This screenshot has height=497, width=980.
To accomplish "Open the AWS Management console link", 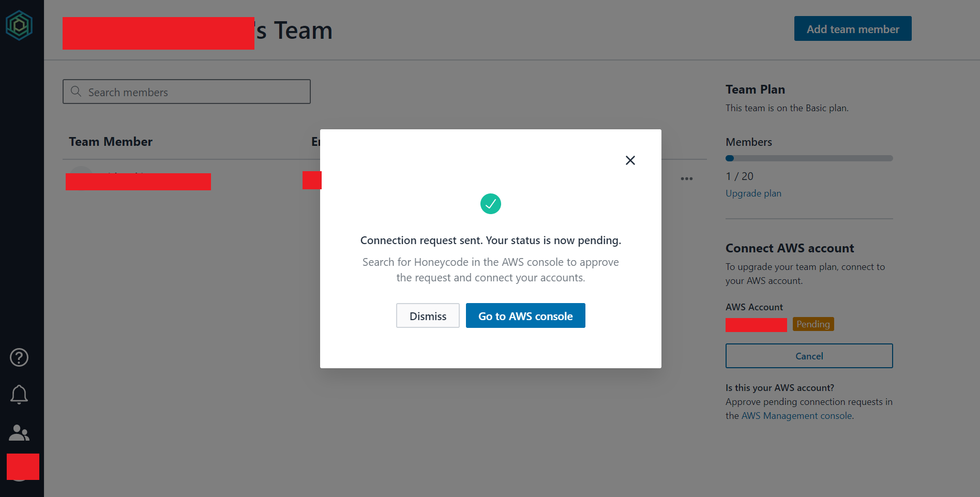I will click(x=796, y=416).
